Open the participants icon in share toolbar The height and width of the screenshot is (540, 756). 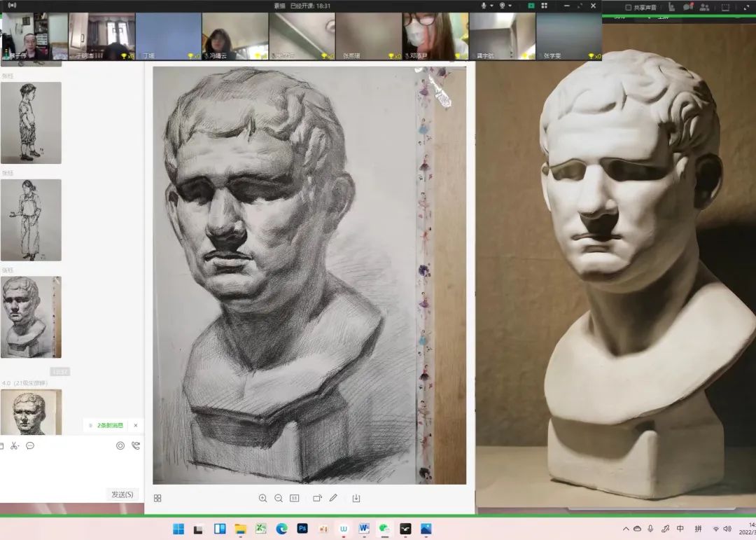coord(704,7)
